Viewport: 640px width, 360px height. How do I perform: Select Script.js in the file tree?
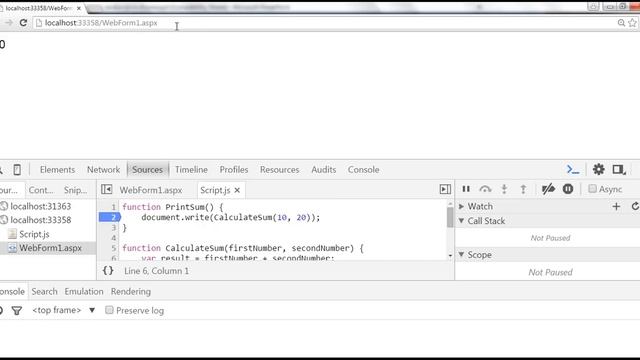34,234
